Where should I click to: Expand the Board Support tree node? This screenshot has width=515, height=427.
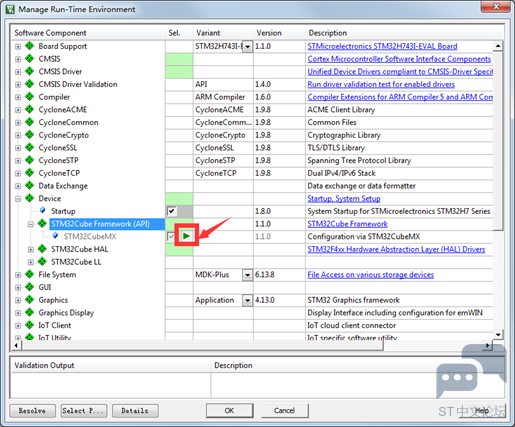click(18, 47)
